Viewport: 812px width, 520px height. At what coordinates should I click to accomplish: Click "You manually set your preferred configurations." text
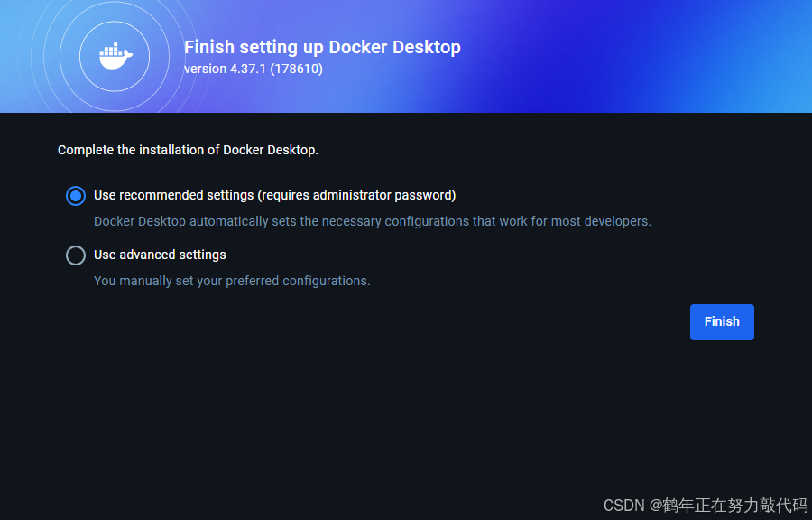[232, 282]
